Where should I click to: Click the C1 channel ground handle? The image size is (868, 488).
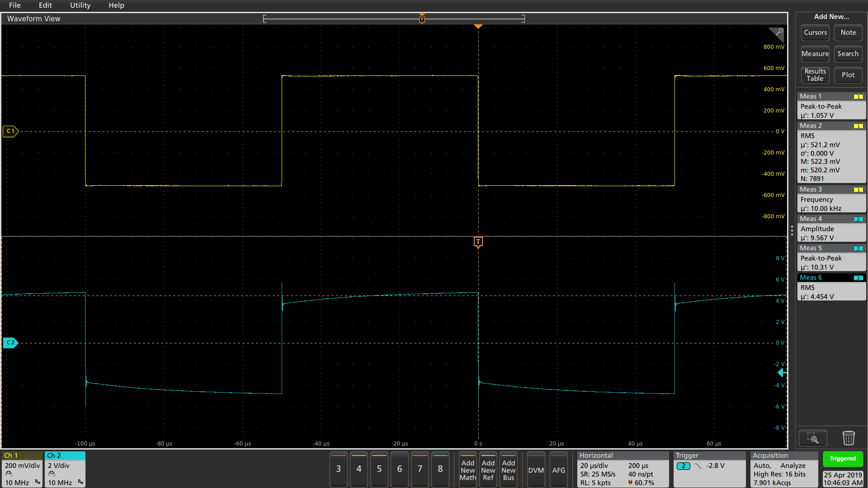click(x=10, y=131)
